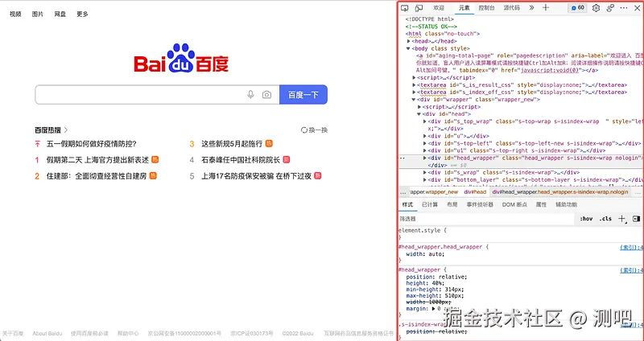Select the 事件侦听器 tab
The width and height of the screenshot is (644, 341).
[x=479, y=205]
